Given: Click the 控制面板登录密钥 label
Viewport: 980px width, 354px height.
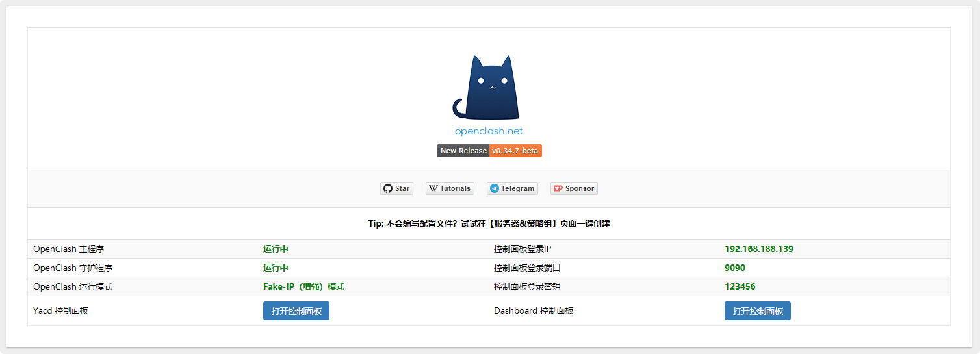Looking at the screenshot, I should click(527, 286).
